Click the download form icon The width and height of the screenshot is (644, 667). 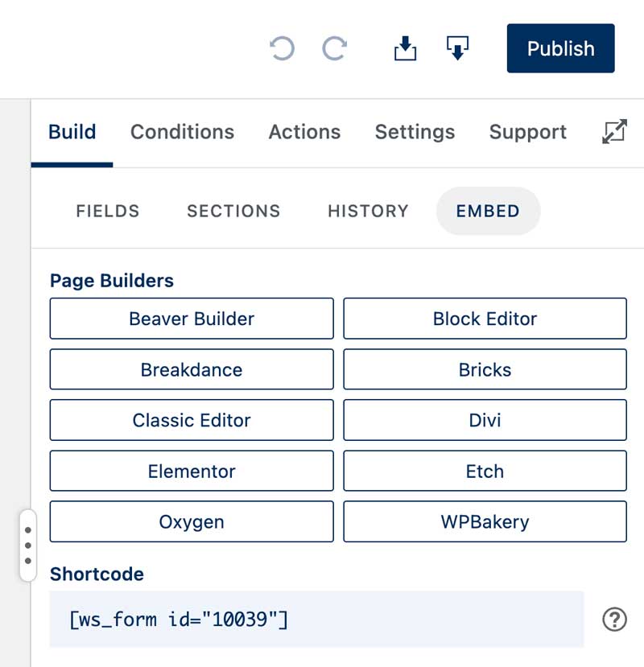click(x=457, y=48)
